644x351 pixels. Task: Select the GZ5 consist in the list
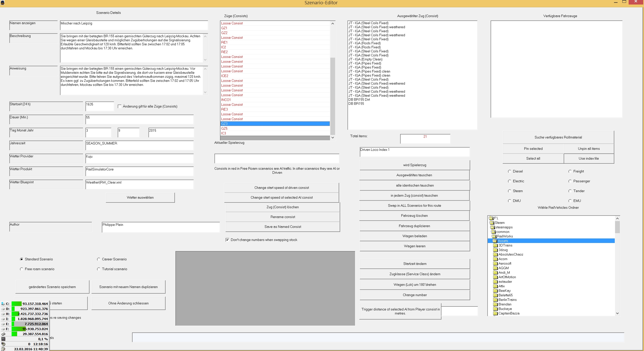(224, 129)
